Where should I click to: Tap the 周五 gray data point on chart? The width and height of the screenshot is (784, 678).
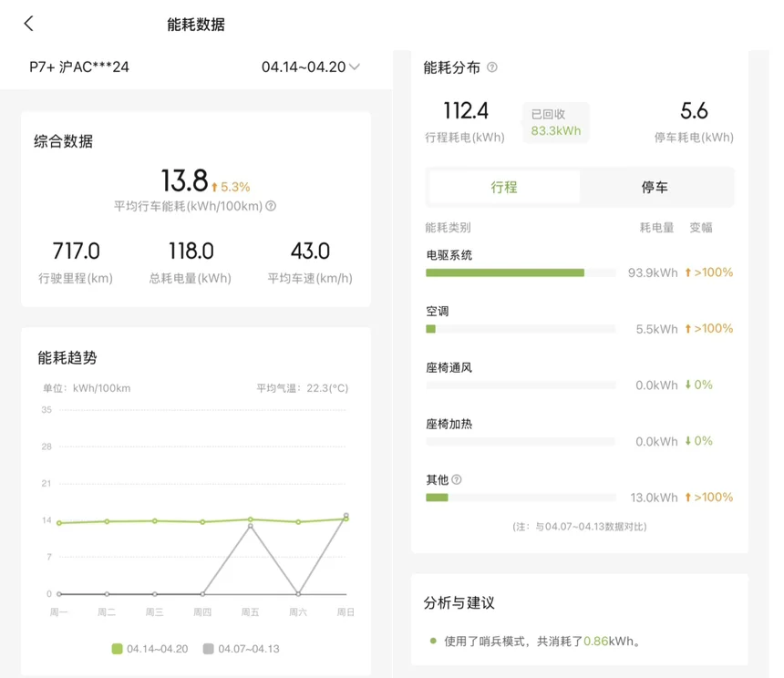[251, 526]
